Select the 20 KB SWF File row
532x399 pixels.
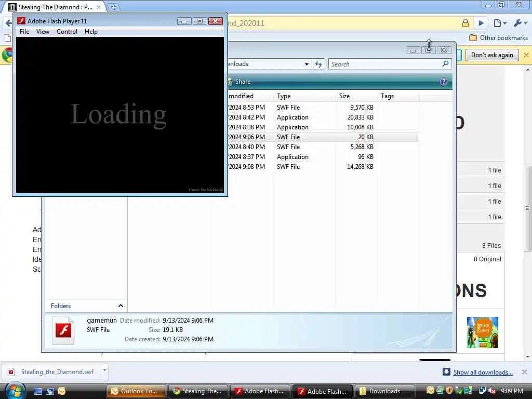(323, 137)
